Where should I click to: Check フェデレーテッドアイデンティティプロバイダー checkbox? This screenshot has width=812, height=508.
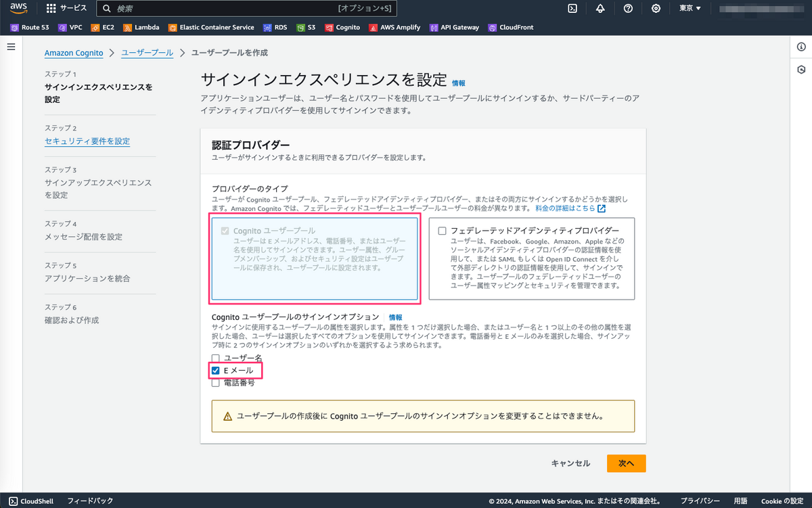click(x=442, y=231)
